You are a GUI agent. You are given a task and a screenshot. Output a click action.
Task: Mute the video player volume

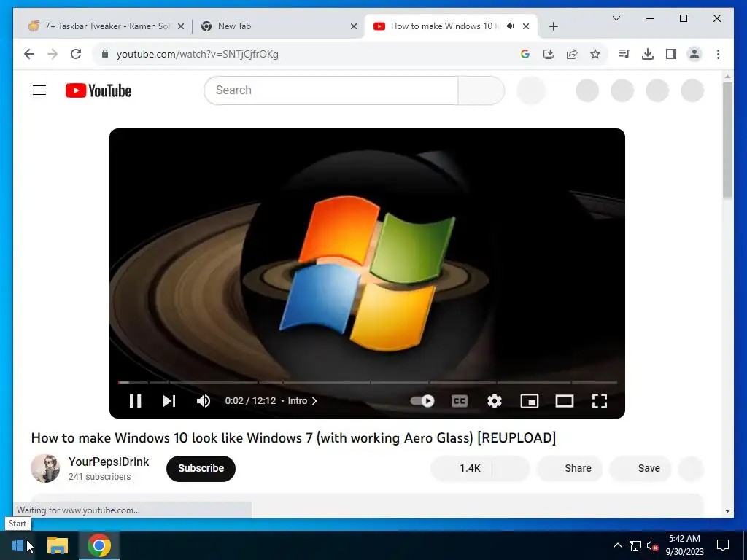click(x=204, y=401)
